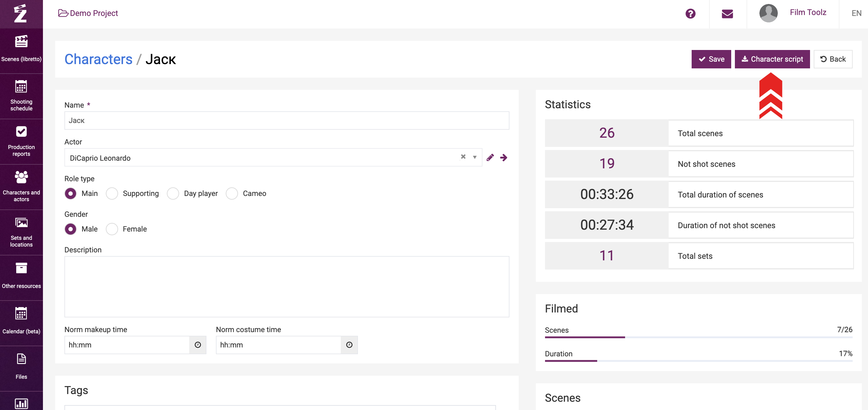
Task: Open Characters and actors people icon
Action: [x=21, y=177]
